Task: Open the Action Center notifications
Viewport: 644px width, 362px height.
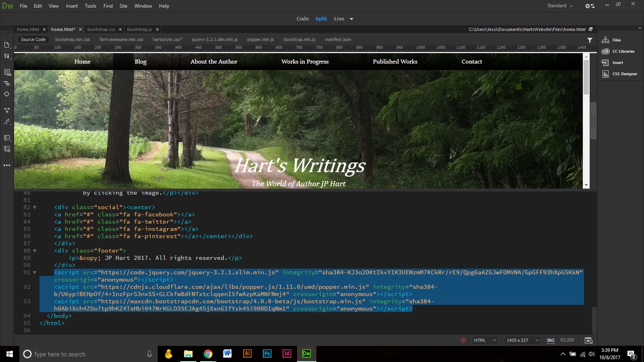Action: (632, 354)
